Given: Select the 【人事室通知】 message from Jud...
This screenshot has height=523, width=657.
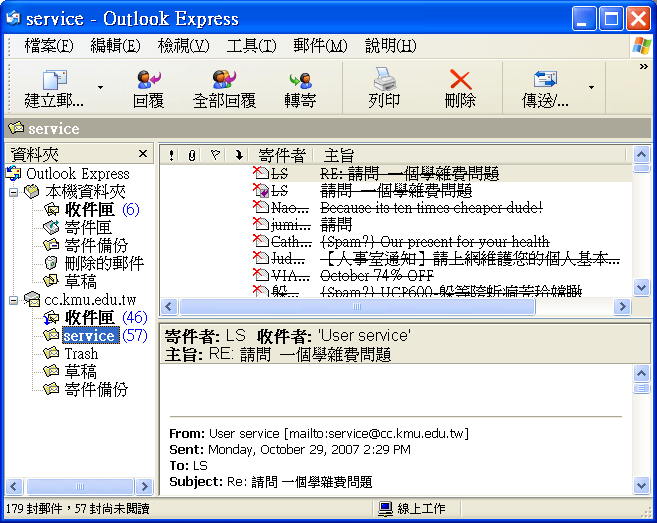Looking at the screenshot, I should 469,259.
